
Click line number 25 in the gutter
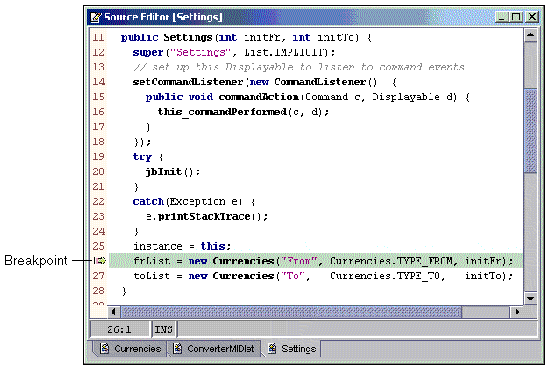pyautogui.click(x=98, y=246)
